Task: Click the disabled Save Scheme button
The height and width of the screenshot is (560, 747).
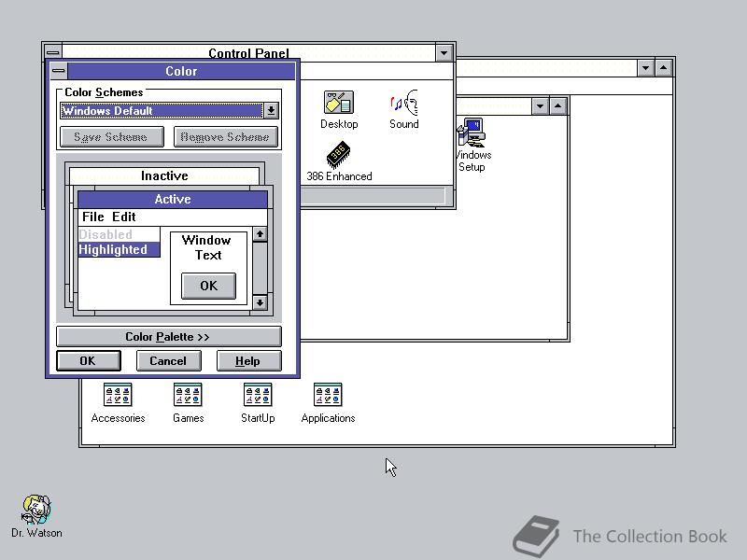Action: point(111,137)
